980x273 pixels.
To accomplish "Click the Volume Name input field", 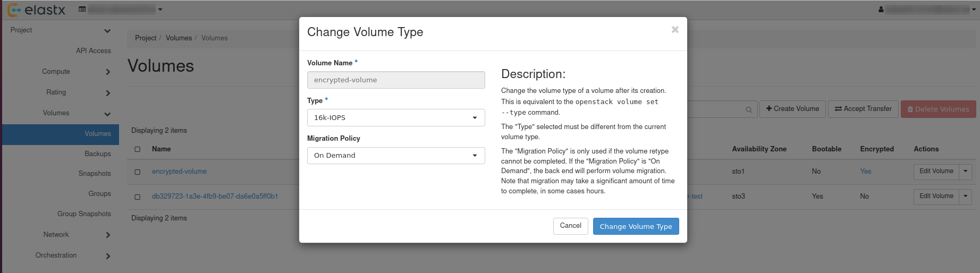I will click(395, 80).
